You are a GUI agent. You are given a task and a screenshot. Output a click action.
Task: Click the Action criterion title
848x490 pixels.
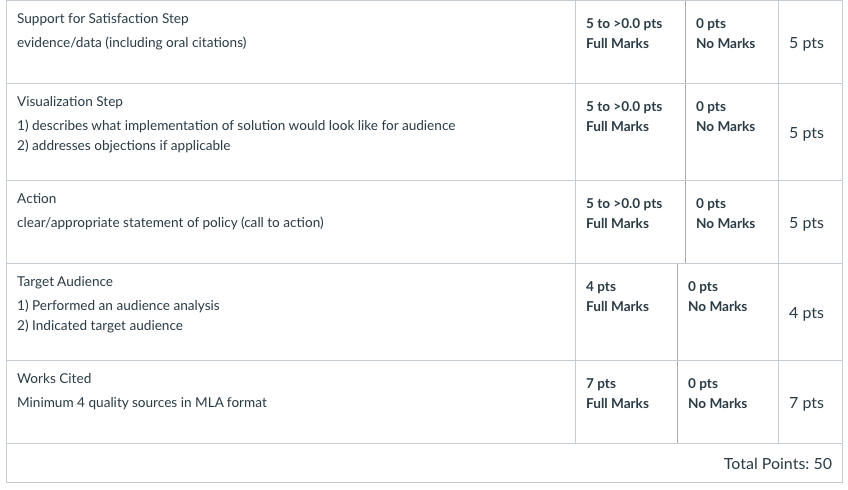[36, 198]
